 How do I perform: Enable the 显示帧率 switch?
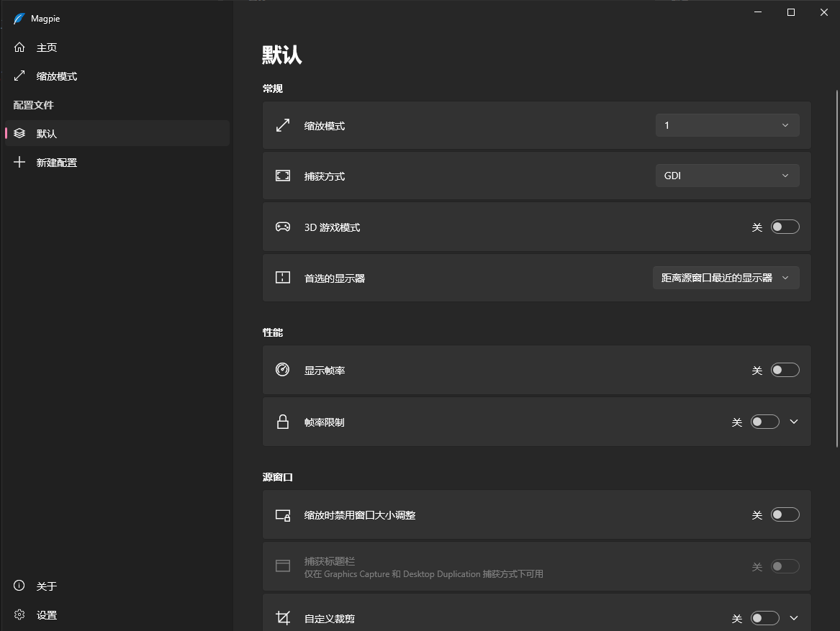(x=785, y=370)
